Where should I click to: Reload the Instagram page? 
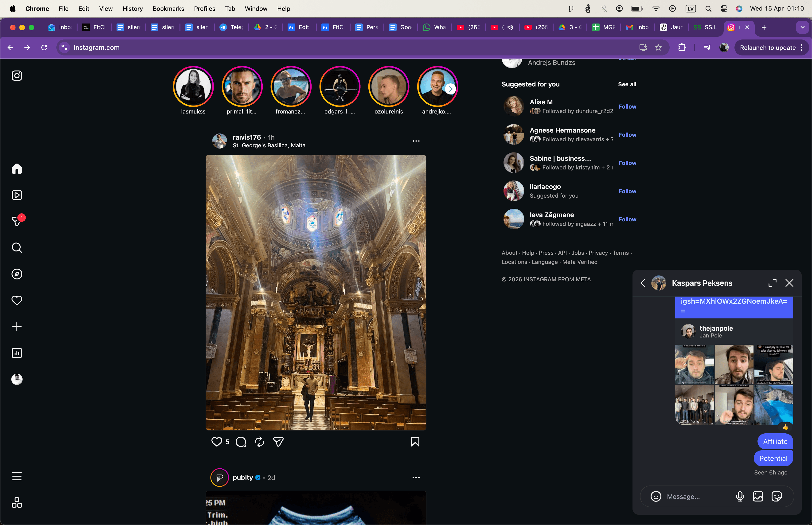click(44, 47)
